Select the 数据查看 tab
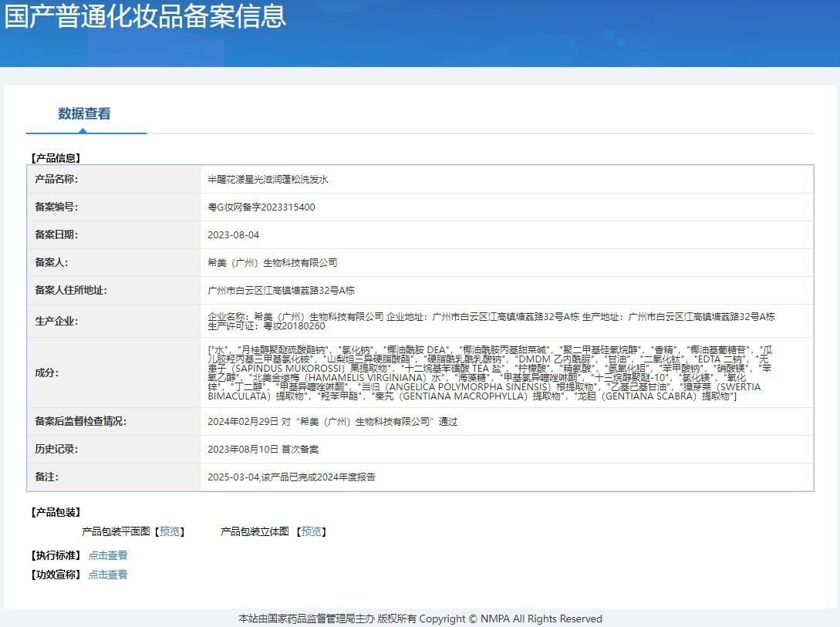Screen dimensions: 840x627 84,113
